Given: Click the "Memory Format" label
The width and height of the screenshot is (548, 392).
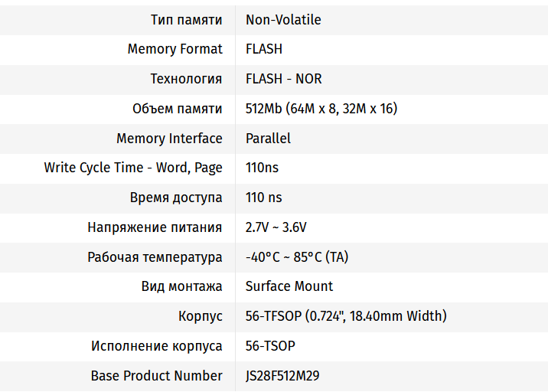Looking at the screenshot, I should click(175, 49).
